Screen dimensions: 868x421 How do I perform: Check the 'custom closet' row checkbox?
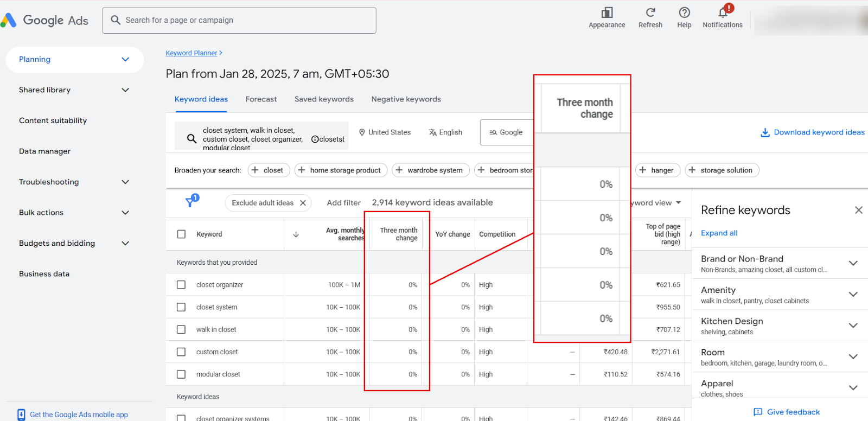(181, 352)
